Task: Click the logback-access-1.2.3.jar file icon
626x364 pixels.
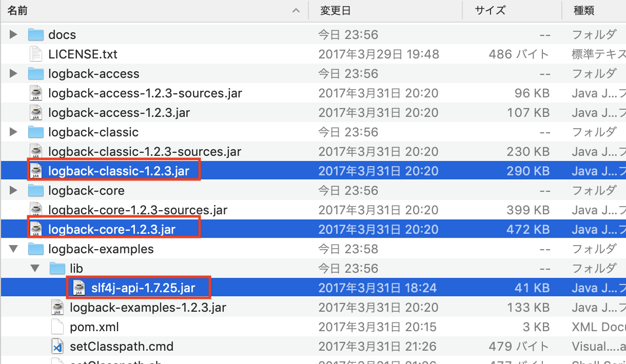Action: tap(35, 113)
